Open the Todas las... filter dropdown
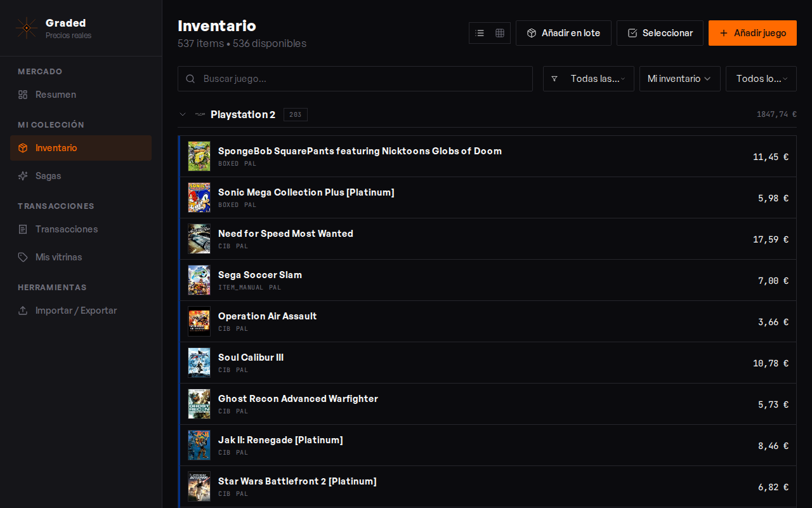This screenshot has height=508, width=812. [x=589, y=79]
